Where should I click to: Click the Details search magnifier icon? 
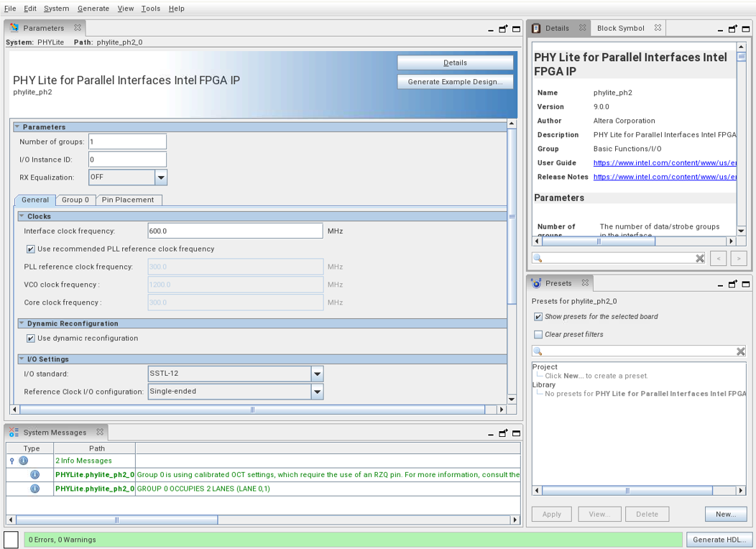pyautogui.click(x=538, y=259)
